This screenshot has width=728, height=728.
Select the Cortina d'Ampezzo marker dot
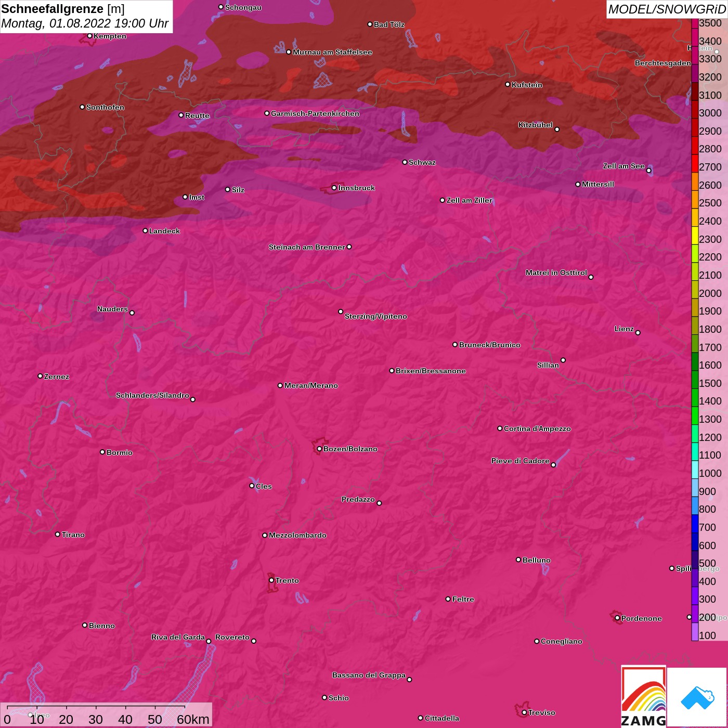[500, 428]
